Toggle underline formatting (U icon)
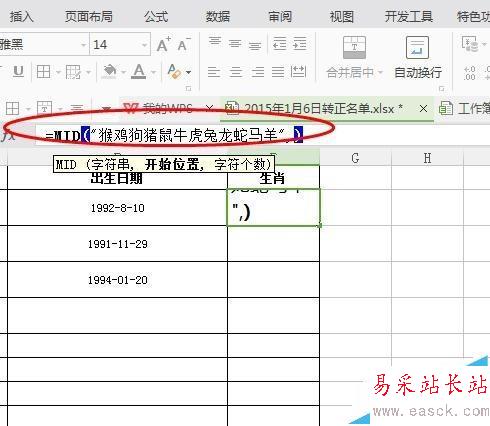This screenshot has height=426, width=490. click(x=18, y=72)
